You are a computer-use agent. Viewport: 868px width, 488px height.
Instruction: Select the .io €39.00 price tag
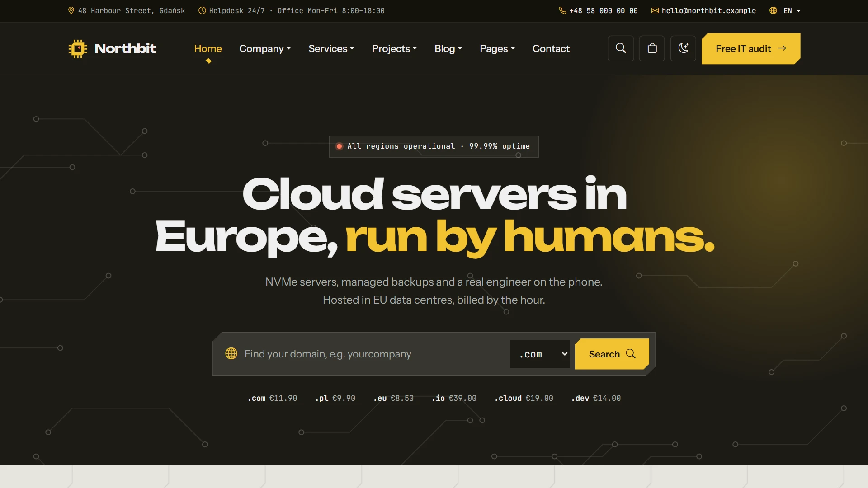pos(454,398)
